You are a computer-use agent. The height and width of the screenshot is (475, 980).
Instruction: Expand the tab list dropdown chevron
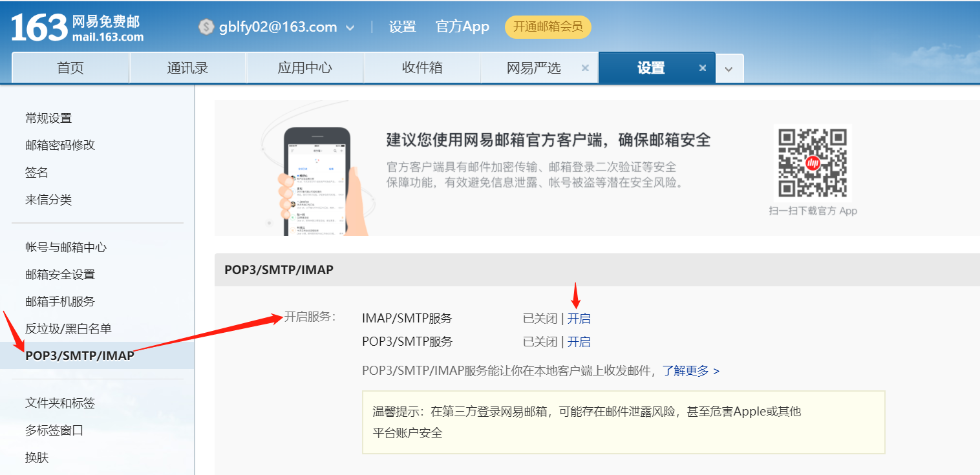(729, 69)
